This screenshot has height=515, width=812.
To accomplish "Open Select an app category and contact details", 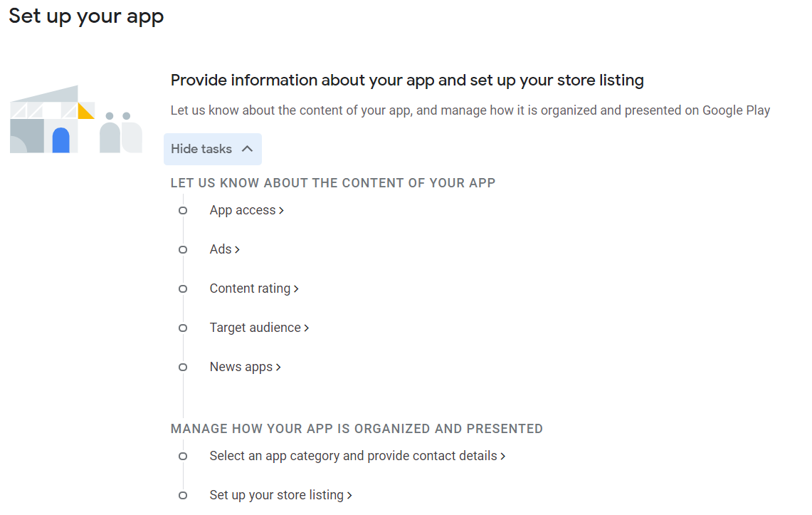I will 357,456.
